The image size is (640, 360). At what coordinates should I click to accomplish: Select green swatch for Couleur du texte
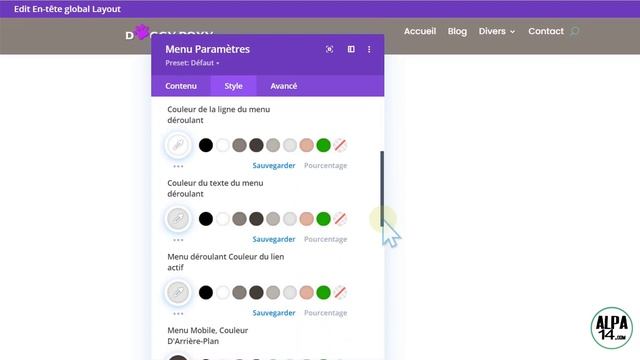coord(323,219)
